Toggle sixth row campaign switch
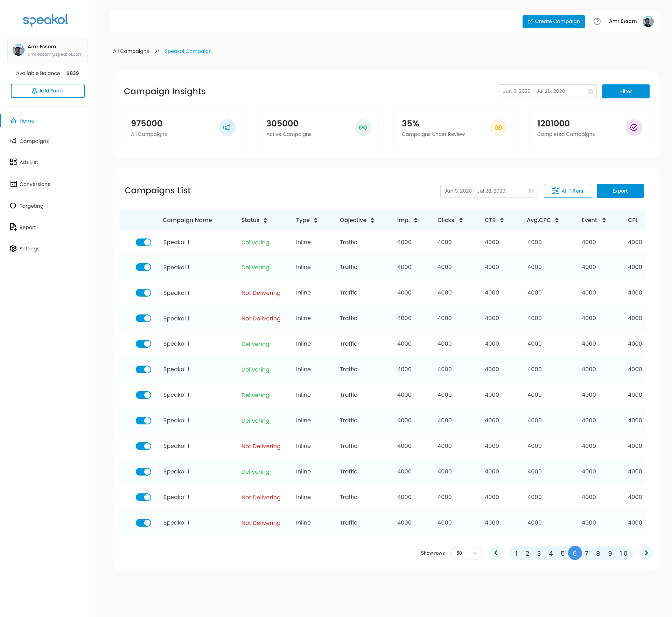 coord(143,369)
